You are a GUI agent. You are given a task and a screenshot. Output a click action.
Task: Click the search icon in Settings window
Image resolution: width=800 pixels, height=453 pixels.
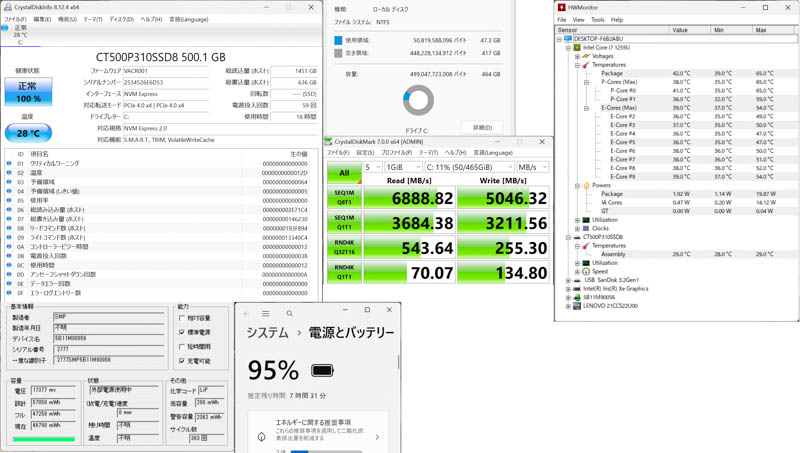(290, 313)
